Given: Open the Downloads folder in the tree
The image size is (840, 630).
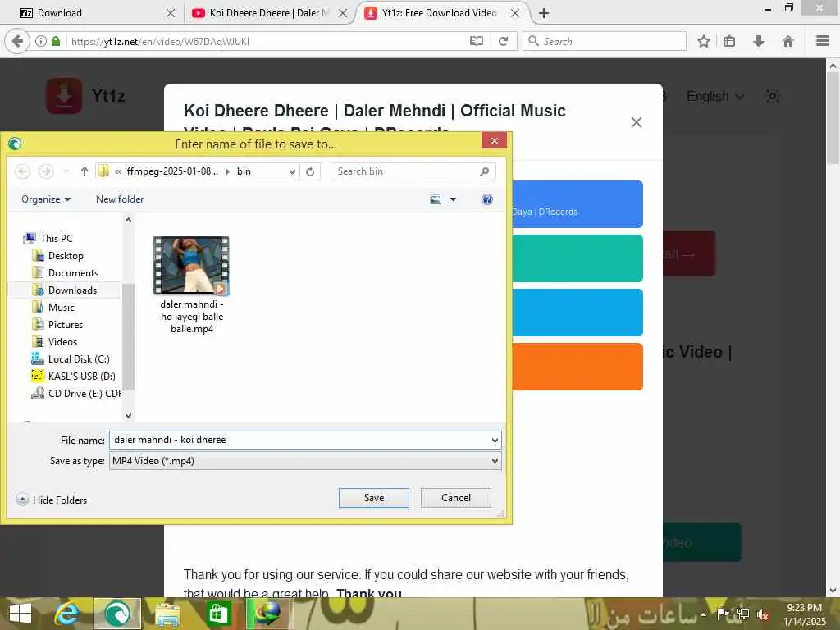Looking at the screenshot, I should point(65,290).
